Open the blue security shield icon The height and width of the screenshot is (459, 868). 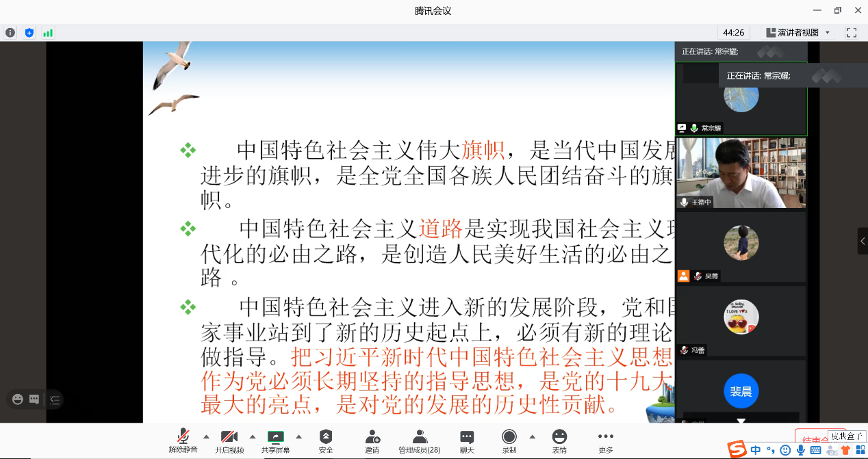coord(29,33)
